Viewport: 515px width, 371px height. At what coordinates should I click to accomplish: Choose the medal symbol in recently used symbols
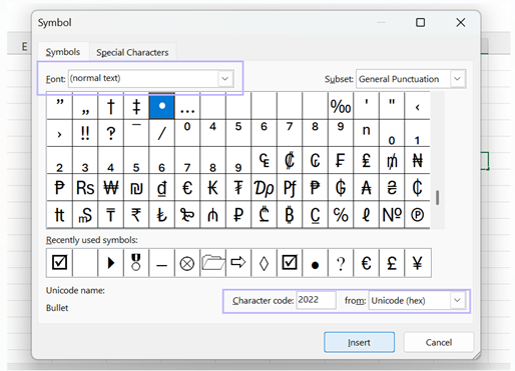(136, 263)
